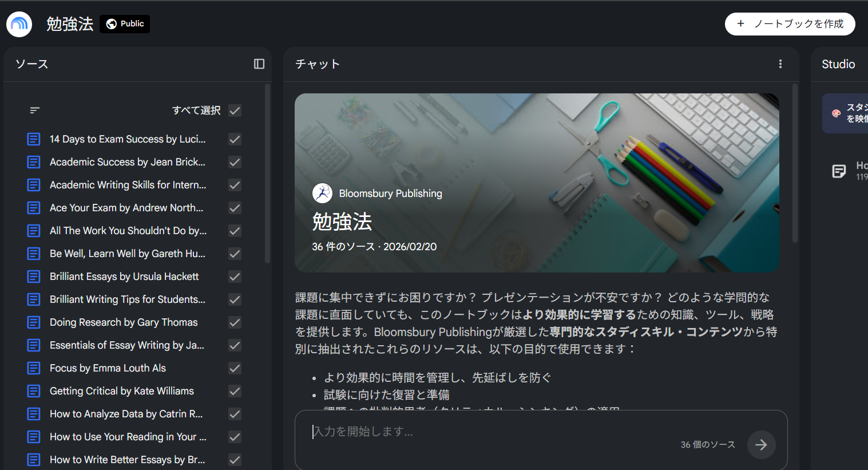
Task: Uncheck the Focus by Emma Louth Als checkbox
Action: coord(235,368)
